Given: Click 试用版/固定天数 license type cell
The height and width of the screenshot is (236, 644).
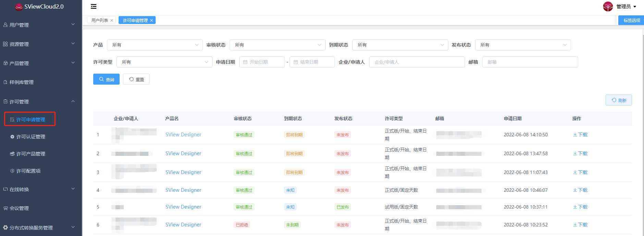Looking at the screenshot, I should pyautogui.click(x=401, y=207).
